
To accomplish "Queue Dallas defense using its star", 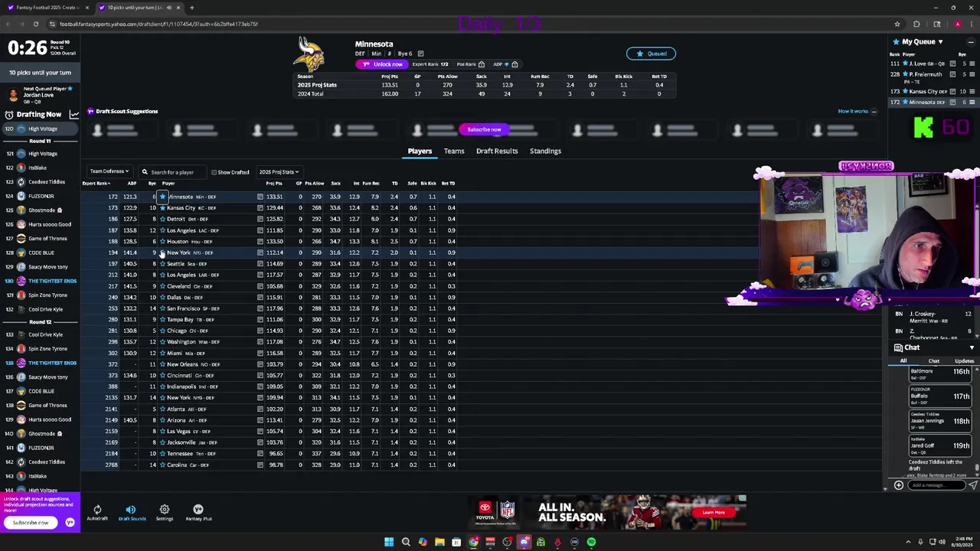I will (162, 297).
